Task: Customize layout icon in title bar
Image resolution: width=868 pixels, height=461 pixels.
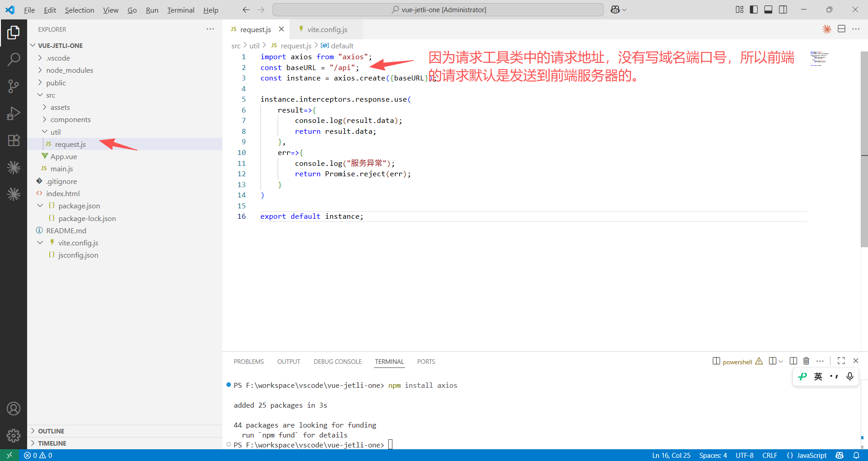Action: tap(740, 9)
